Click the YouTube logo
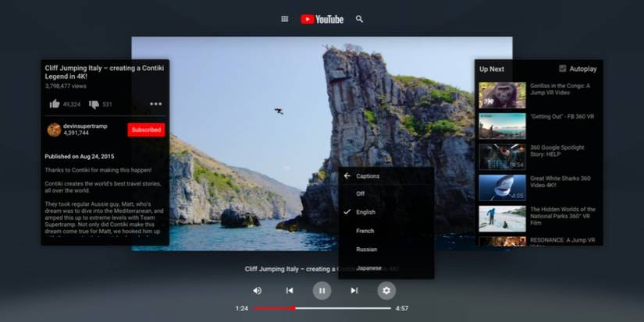The image size is (644, 322). click(x=322, y=19)
